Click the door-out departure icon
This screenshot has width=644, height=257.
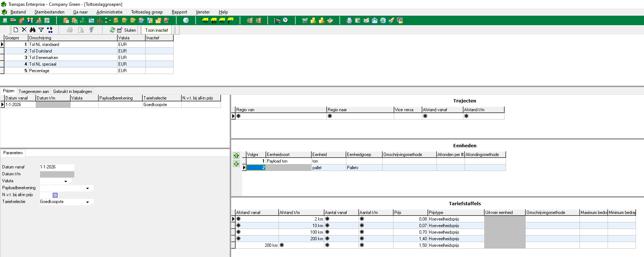coord(258,20)
